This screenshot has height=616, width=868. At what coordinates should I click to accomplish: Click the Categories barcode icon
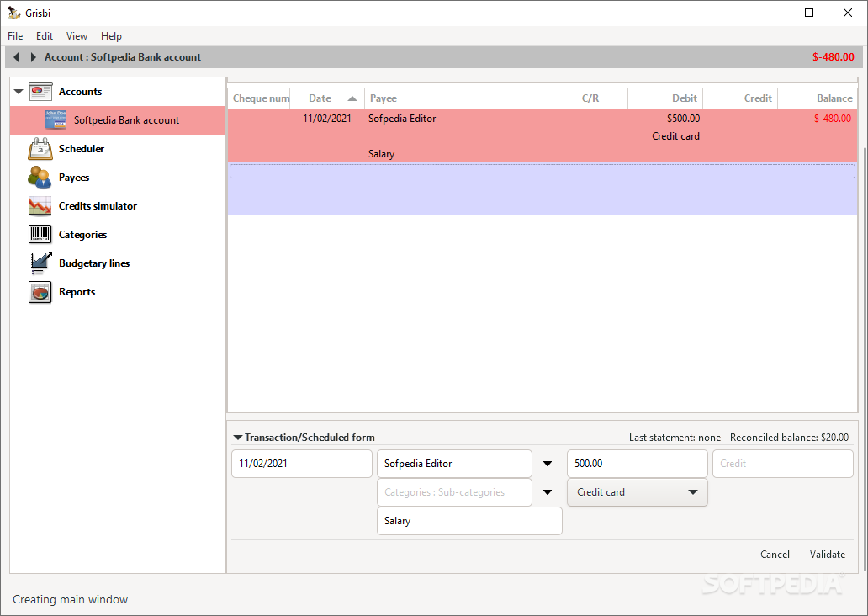click(x=40, y=234)
